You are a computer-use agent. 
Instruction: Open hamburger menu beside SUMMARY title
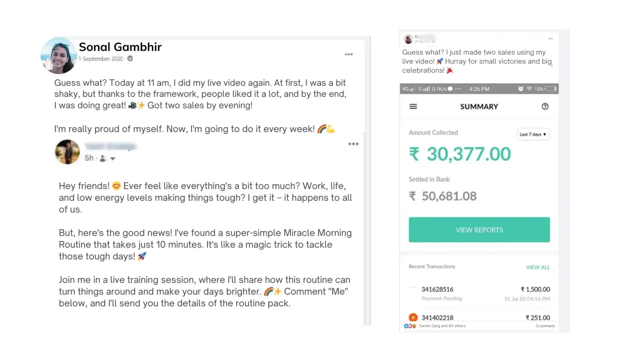tap(413, 106)
